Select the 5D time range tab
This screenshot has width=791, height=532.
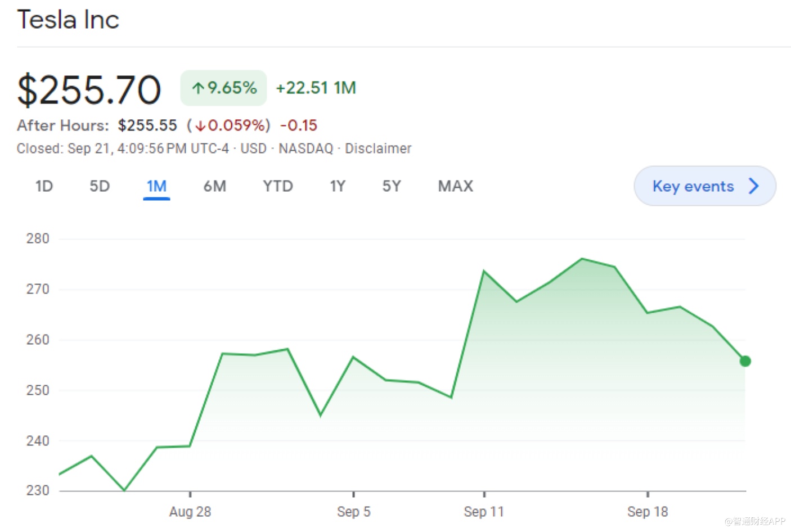click(x=100, y=186)
